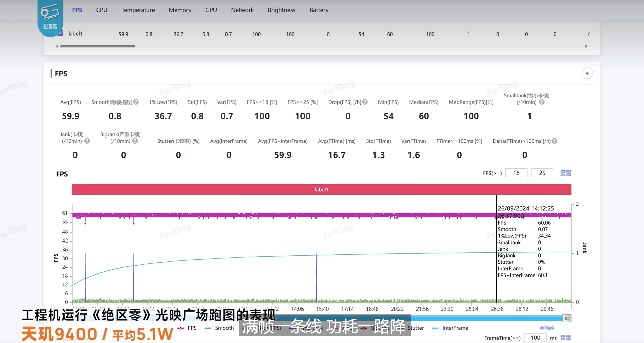Click left arrow of table scrollbar
The height and width of the screenshot is (343, 644).
coord(57,46)
